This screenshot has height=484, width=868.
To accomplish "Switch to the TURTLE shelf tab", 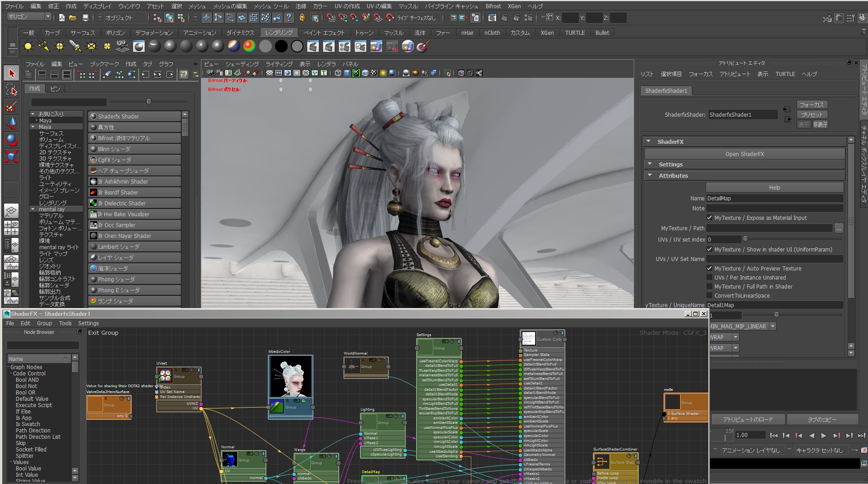I will click(575, 33).
